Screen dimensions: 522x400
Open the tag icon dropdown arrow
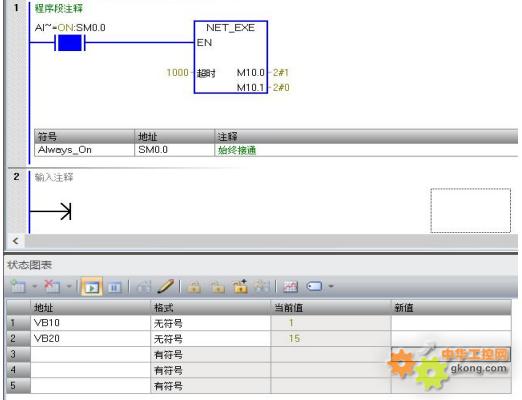click(331, 286)
